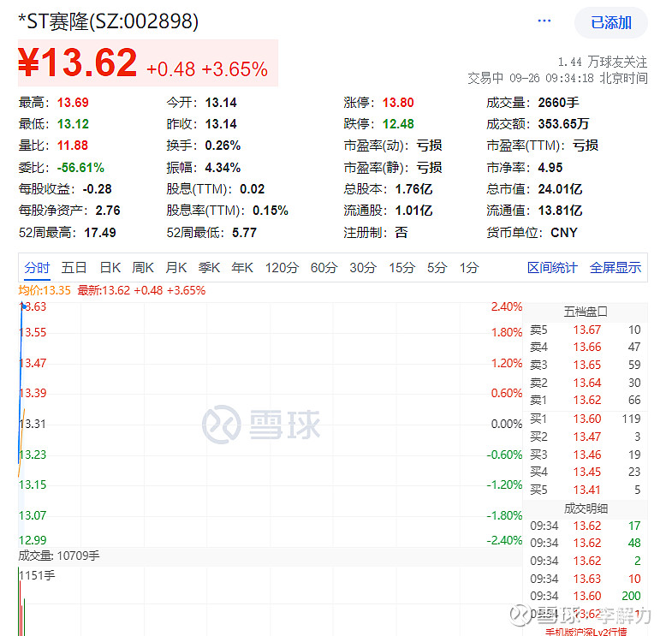672x636 pixels.
Task: Click the 成交额 value 353.65万
Action: tap(563, 124)
